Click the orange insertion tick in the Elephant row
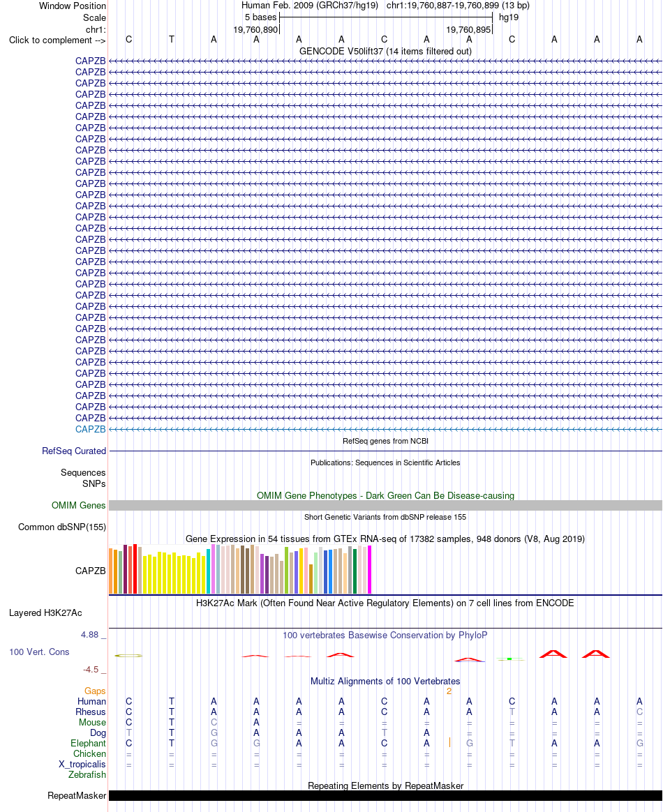The image size is (663, 812). coord(449,743)
